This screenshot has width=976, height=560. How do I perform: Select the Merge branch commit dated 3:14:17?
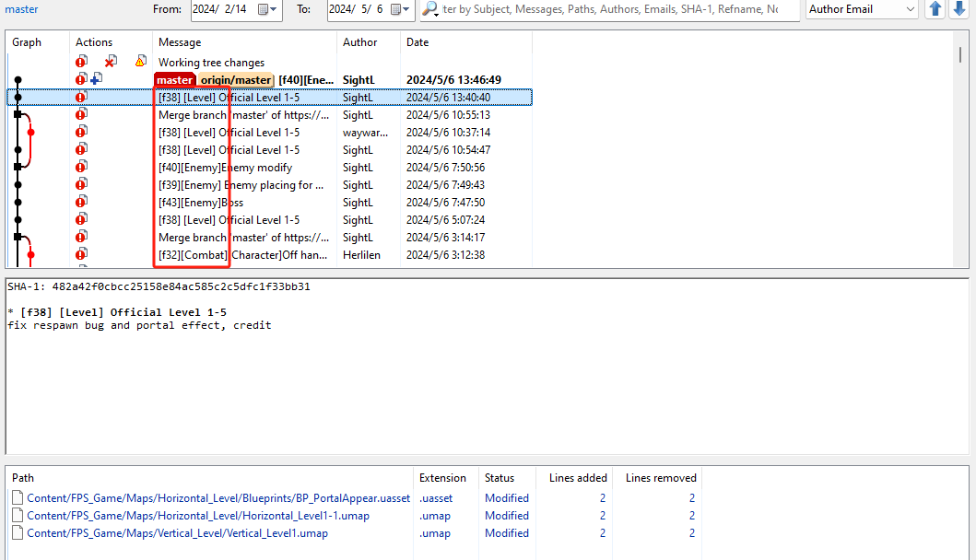coord(269,237)
